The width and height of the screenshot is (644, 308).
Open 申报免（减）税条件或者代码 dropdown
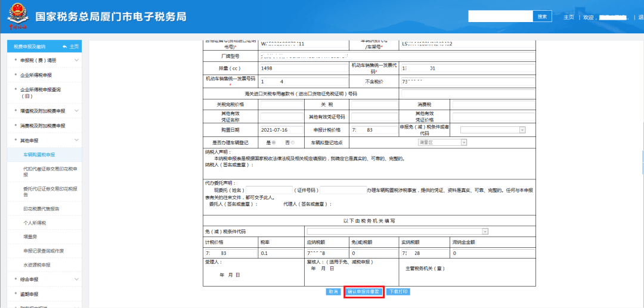click(493, 130)
